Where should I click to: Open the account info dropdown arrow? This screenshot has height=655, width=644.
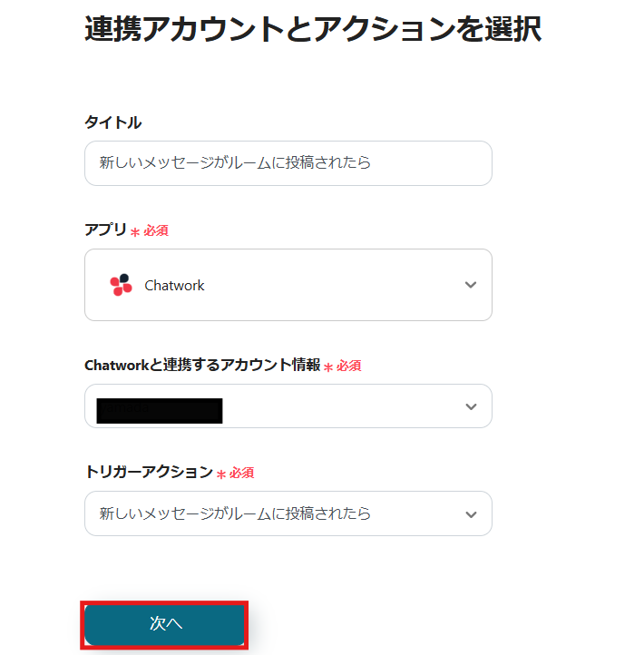(x=470, y=406)
